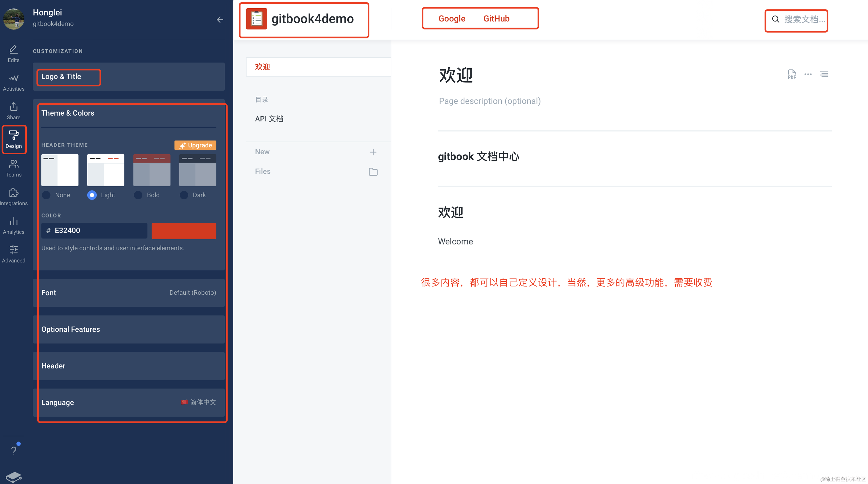Screen dimensions: 868x484
Task: Collapse the sidebar with the back arrow
Action: [220, 20]
